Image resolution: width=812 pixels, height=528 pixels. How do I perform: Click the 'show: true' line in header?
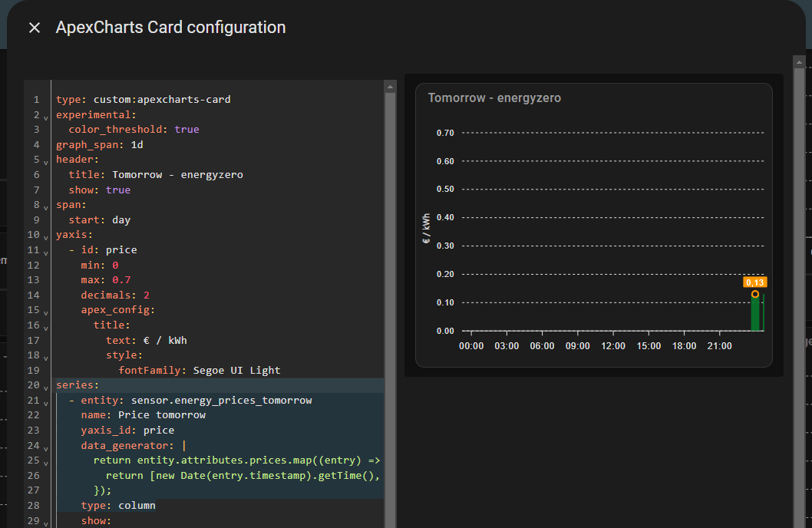(100, 190)
